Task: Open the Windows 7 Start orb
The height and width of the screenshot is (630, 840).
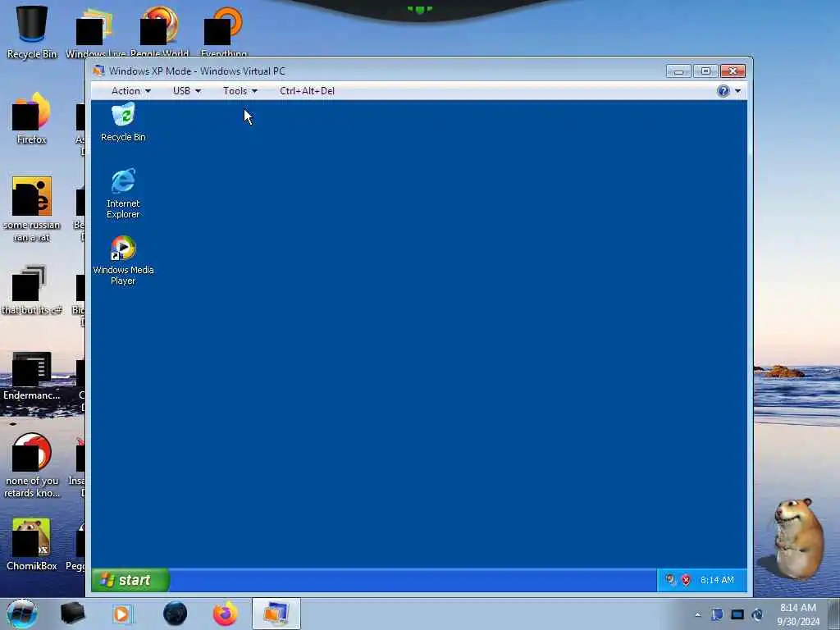Action: tap(22, 614)
